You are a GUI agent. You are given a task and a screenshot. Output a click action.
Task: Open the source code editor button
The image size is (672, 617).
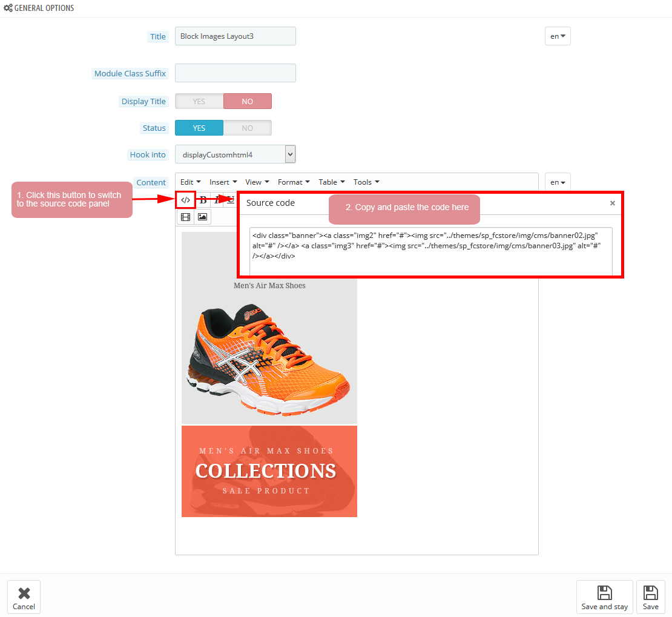click(186, 200)
